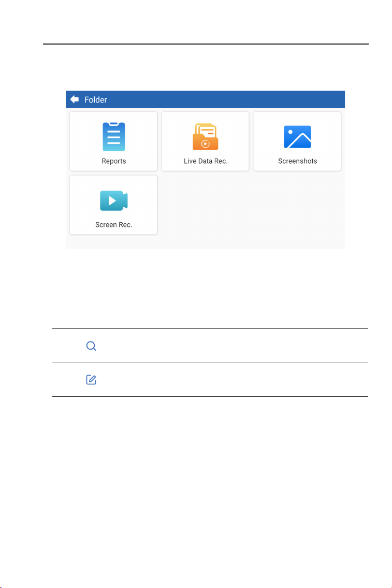392x588 pixels.
Task: Open the Screenshots picture icon
Action: [298, 137]
